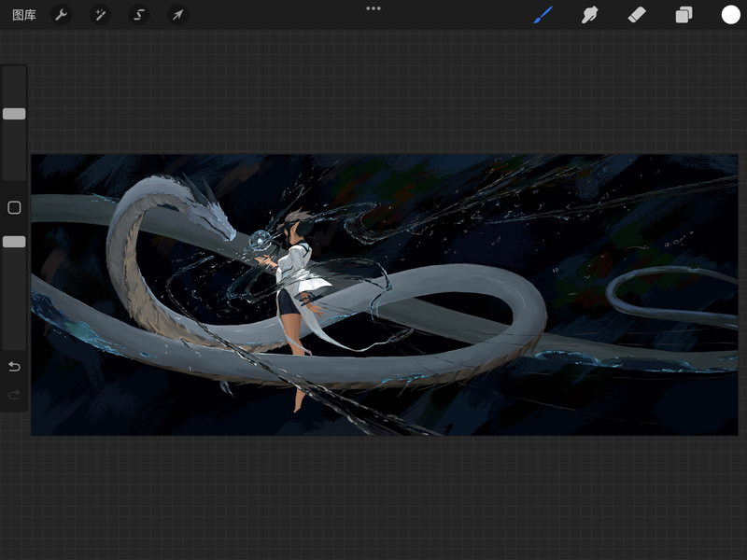Open the Actions wrench menu
Screen dimensions: 747x560
(62, 15)
